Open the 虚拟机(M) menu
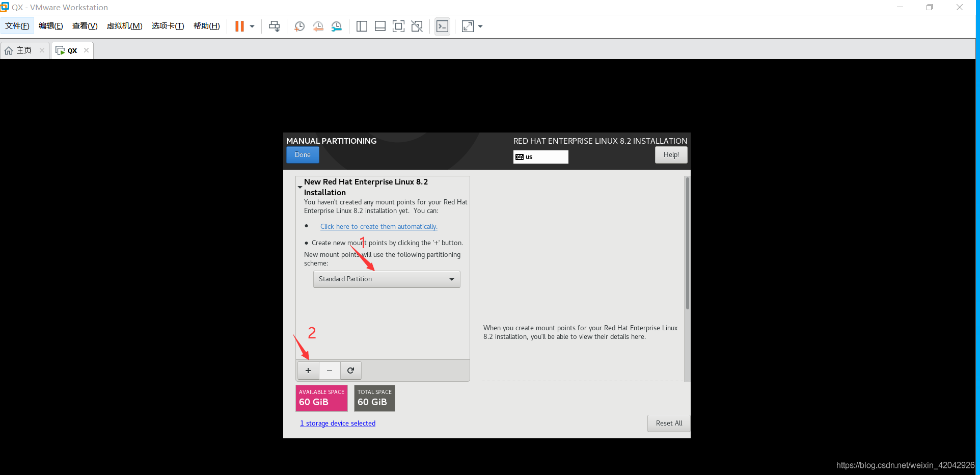 (x=125, y=26)
